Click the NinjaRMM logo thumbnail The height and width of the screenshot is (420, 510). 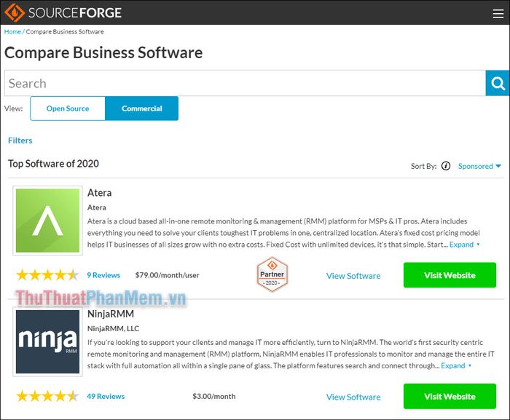click(47, 341)
